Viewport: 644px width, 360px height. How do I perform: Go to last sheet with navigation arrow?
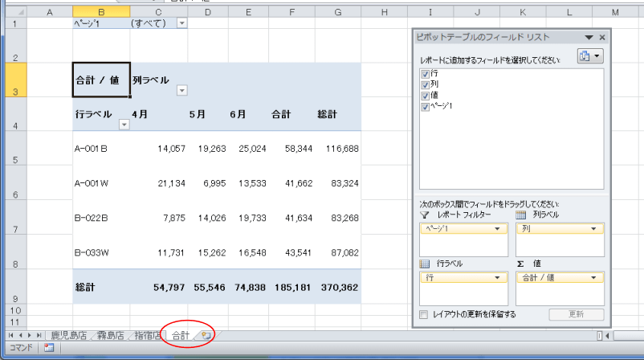click(x=39, y=334)
